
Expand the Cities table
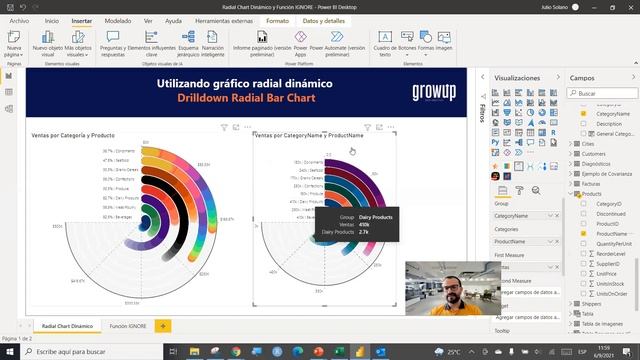[571, 144]
